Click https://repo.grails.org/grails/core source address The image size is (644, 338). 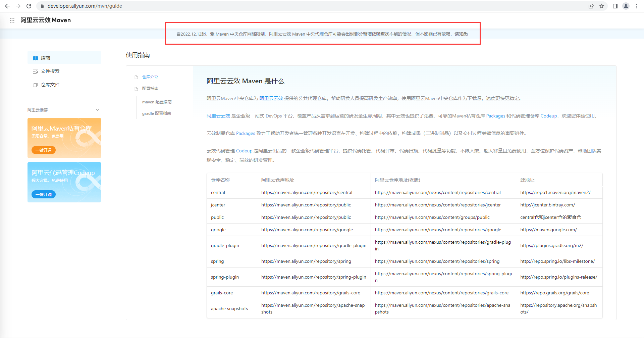click(x=554, y=293)
